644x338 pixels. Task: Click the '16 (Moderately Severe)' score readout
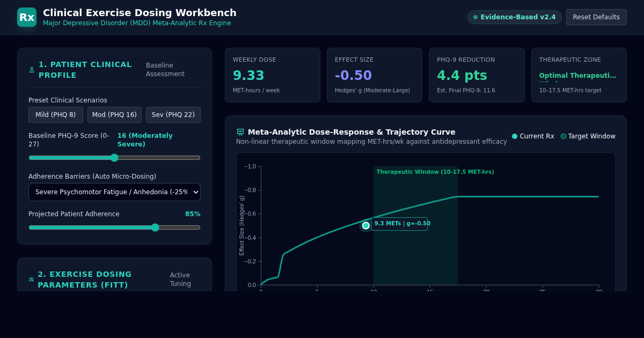point(145,140)
